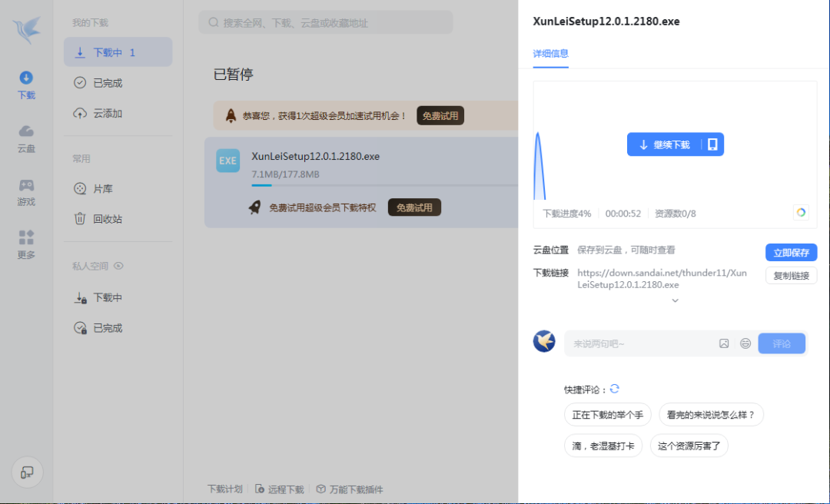Click the search magnifier icon

click(x=214, y=22)
